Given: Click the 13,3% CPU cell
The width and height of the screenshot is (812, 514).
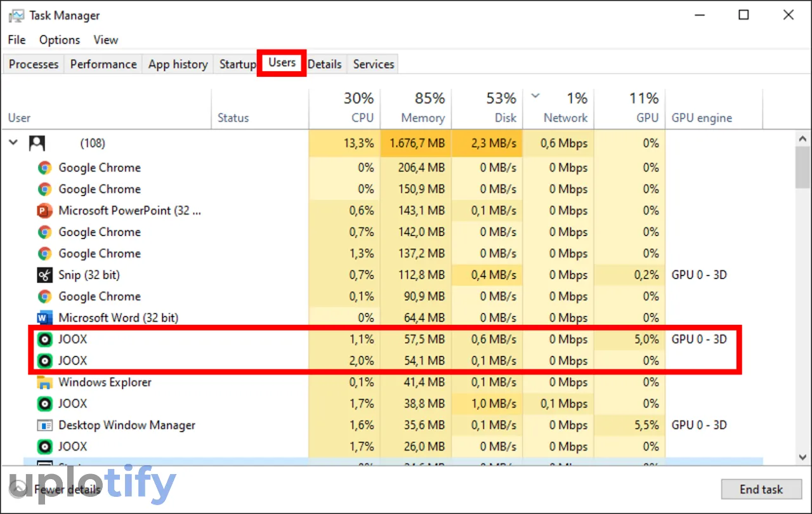Looking at the screenshot, I should (344, 143).
